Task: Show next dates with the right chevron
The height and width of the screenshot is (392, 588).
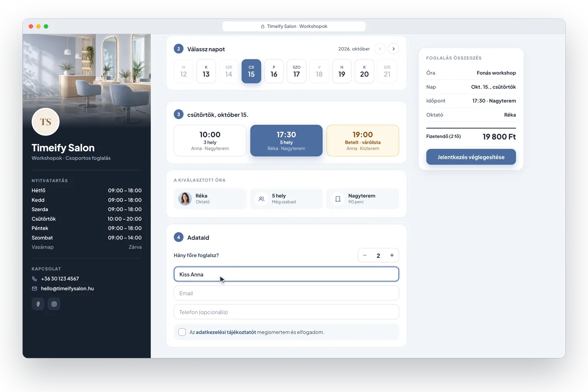Action: pos(394,49)
